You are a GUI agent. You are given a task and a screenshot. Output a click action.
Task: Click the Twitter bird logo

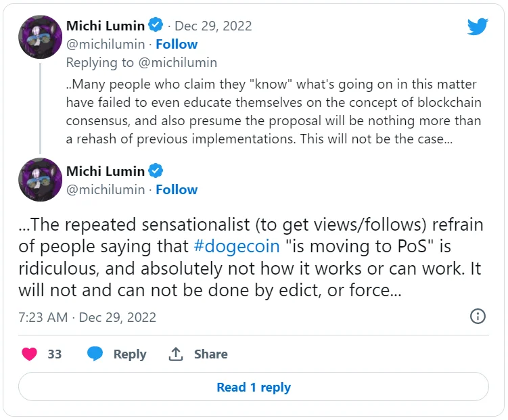coord(478,26)
